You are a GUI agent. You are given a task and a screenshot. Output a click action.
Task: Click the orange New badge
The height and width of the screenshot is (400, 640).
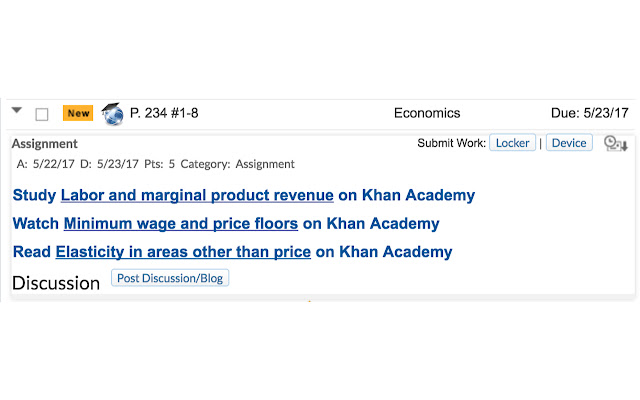click(78, 113)
